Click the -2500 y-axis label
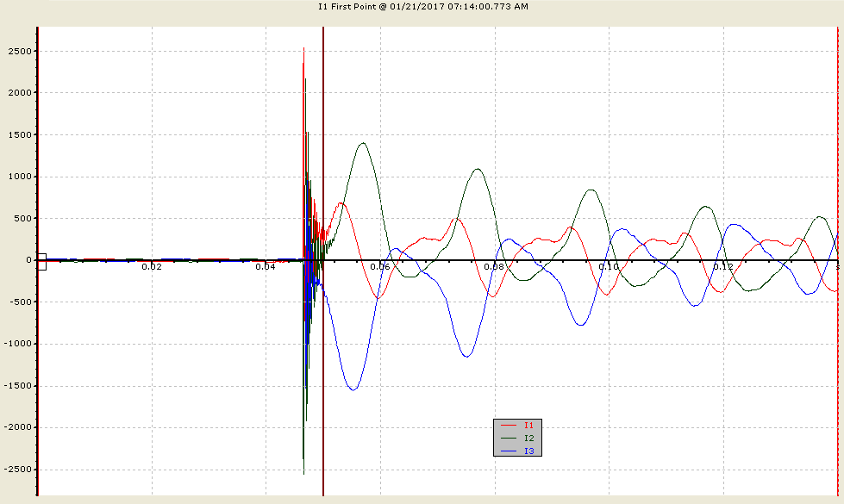This screenshot has width=844, height=504. (x=18, y=470)
